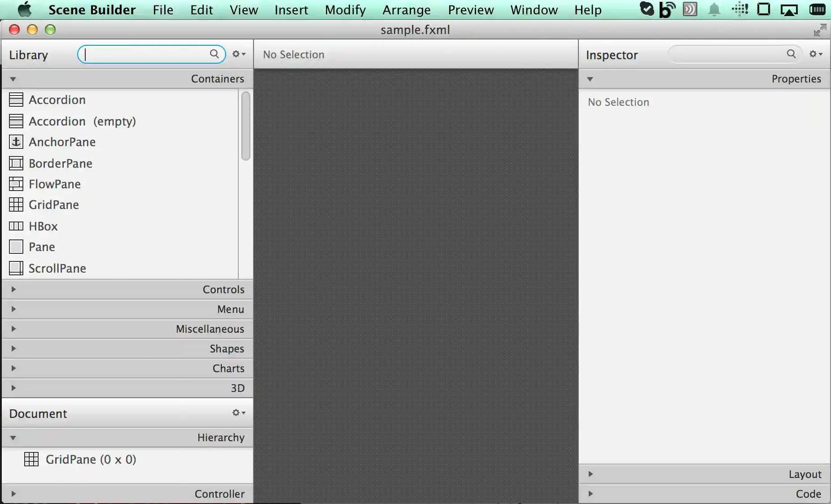Click the Library list scrollbar

[x=245, y=126]
